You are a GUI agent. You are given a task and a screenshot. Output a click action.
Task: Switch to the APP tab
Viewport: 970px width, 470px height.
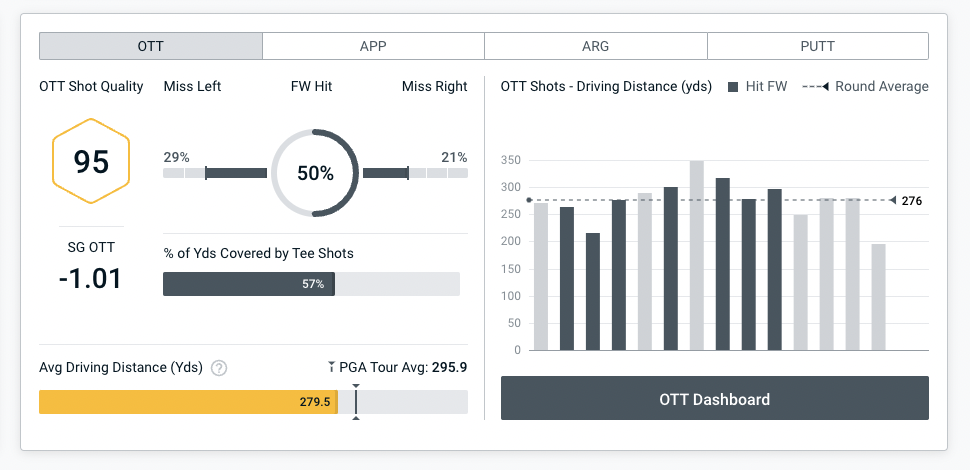373,46
